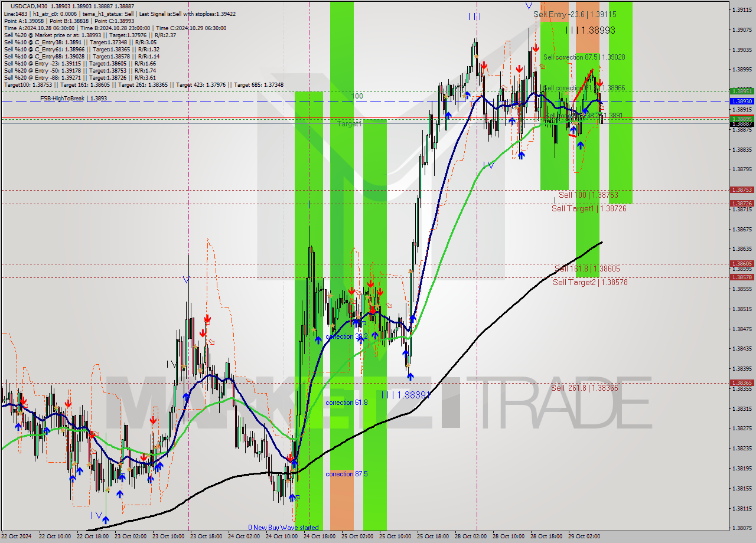Click the Sell Entry -23.6 | 1.39115 label

pos(575,14)
